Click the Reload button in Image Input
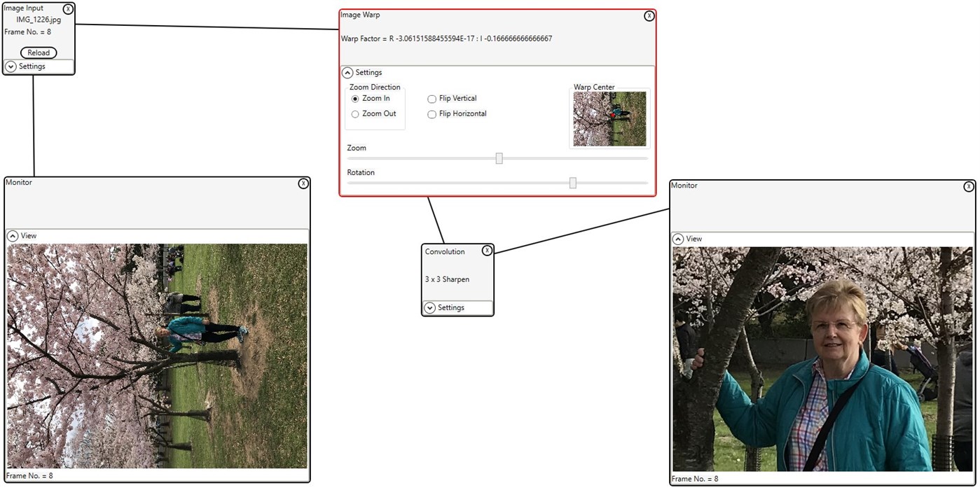 point(39,52)
